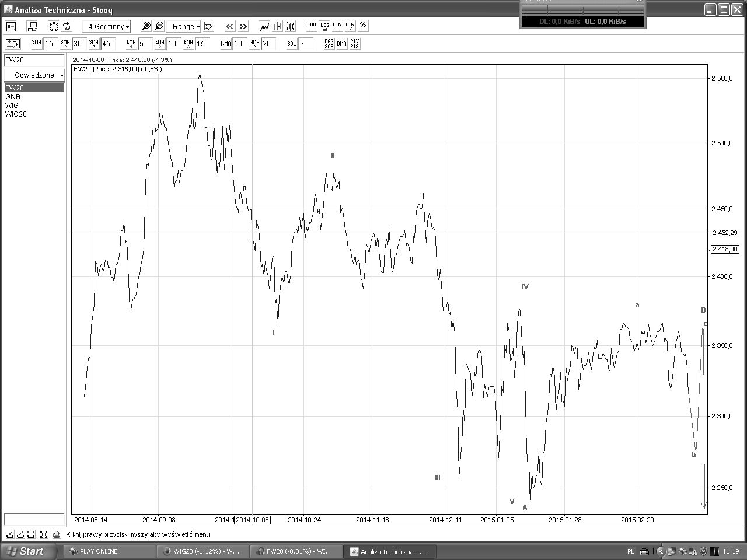Click the boxed up-arrow icon in the bottom bar
This screenshot has width=747, height=560.
31,534
